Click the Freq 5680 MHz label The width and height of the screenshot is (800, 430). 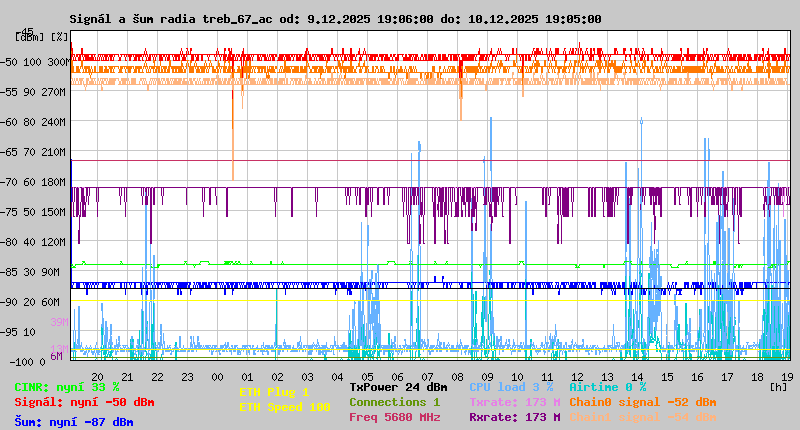(x=394, y=417)
